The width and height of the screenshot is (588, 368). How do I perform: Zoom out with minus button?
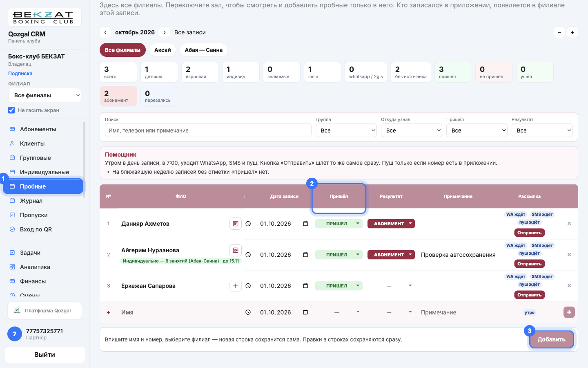(559, 32)
